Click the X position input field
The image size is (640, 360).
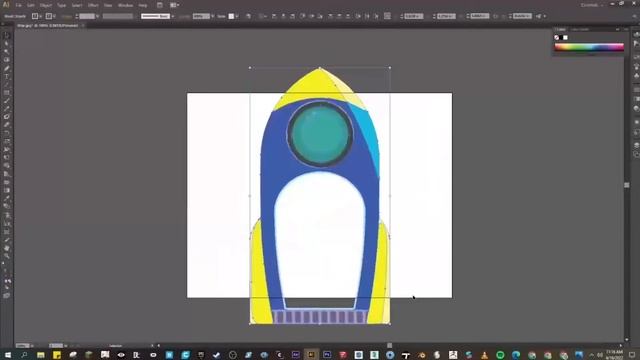(414, 16)
